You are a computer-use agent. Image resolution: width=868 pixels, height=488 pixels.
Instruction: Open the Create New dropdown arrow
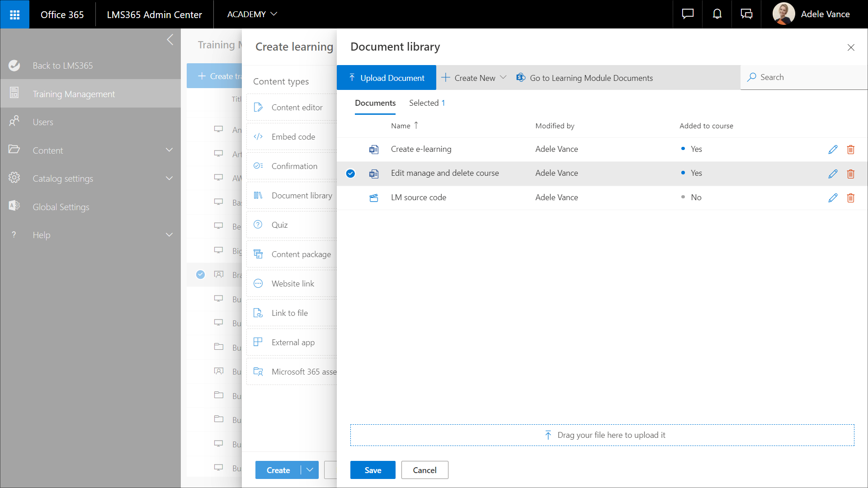click(503, 78)
